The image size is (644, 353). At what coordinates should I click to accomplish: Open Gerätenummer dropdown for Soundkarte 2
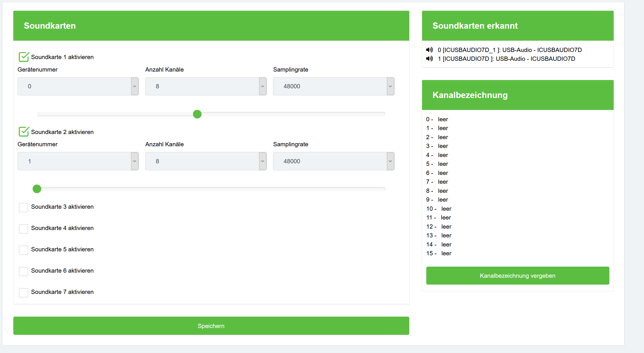78,161
